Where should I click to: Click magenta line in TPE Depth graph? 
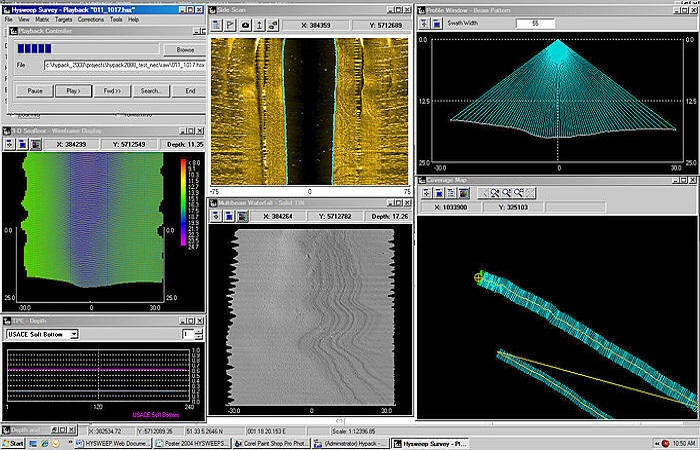click(x=98, y=370)
